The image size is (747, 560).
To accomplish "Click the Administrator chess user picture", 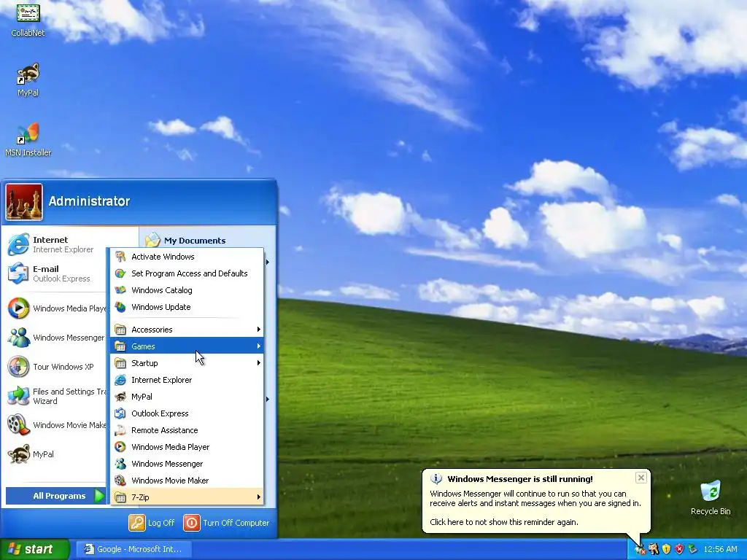I will 24,202.
